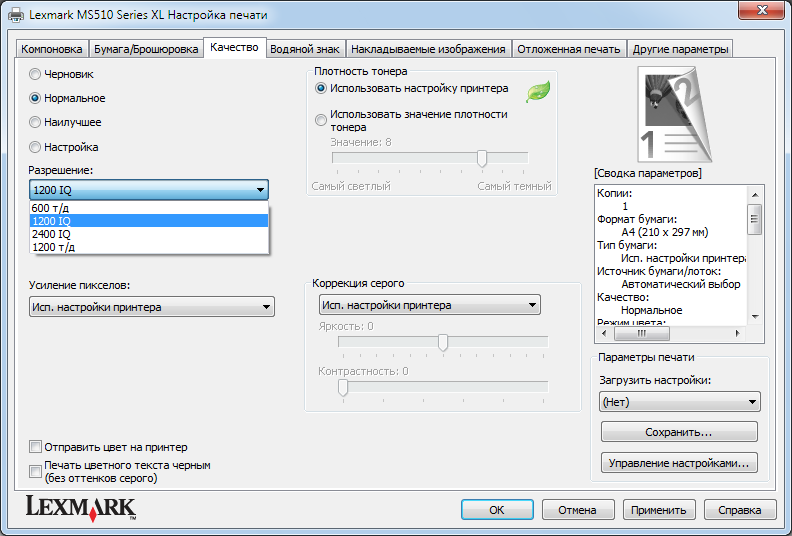
Task: Switch to the Компоновка tab
Action: (x=52, y=50)
